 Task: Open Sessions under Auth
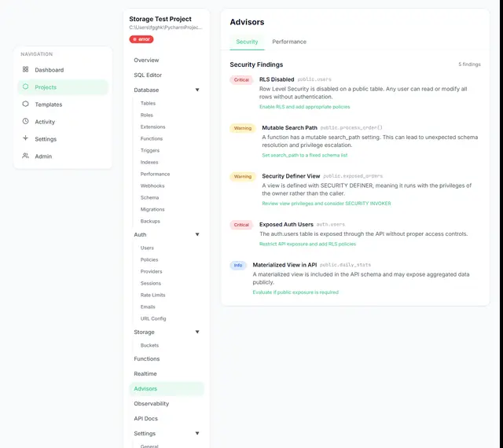[150, 284]
